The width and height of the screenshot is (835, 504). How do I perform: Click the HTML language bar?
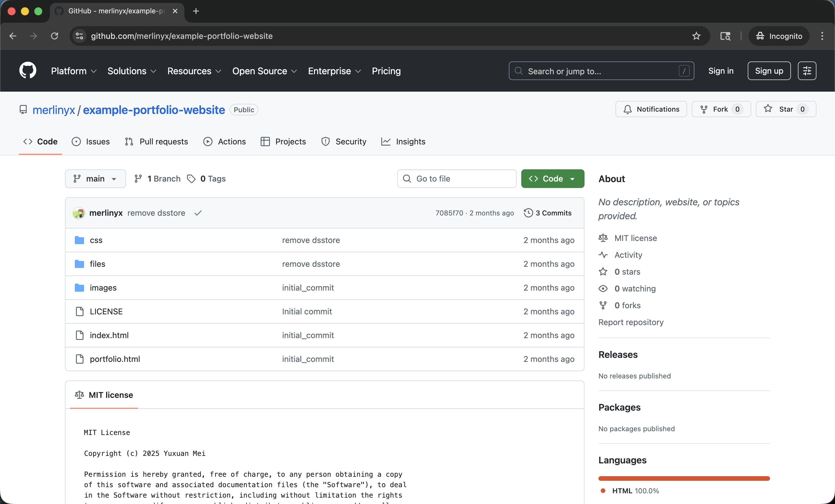(x=684, y=478)
